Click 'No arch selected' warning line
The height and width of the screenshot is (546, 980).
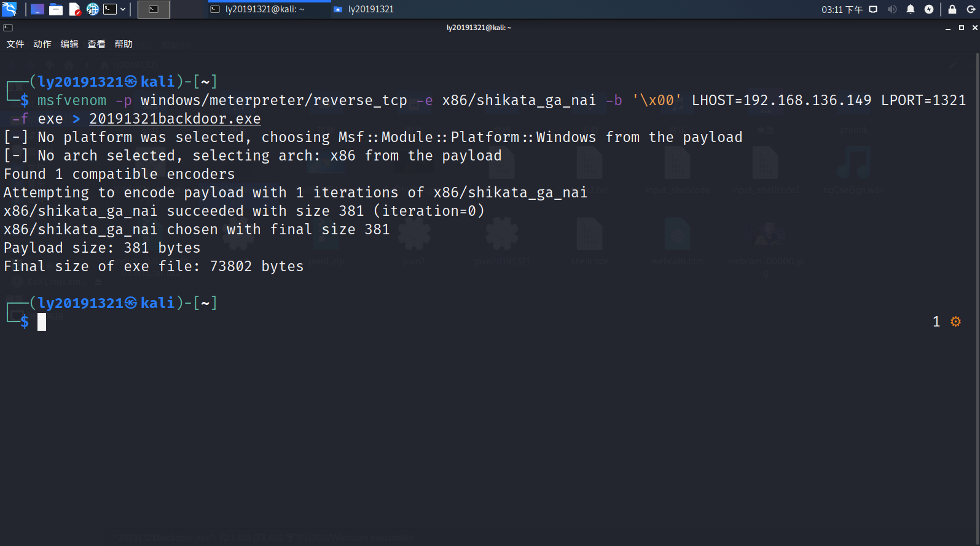pyautogui.click(x=253, y=156)
